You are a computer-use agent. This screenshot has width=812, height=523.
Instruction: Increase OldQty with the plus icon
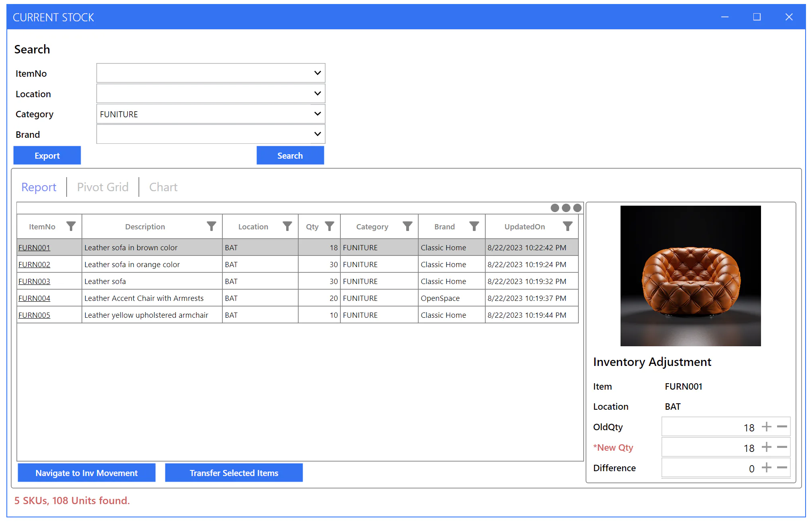[767, 427]
